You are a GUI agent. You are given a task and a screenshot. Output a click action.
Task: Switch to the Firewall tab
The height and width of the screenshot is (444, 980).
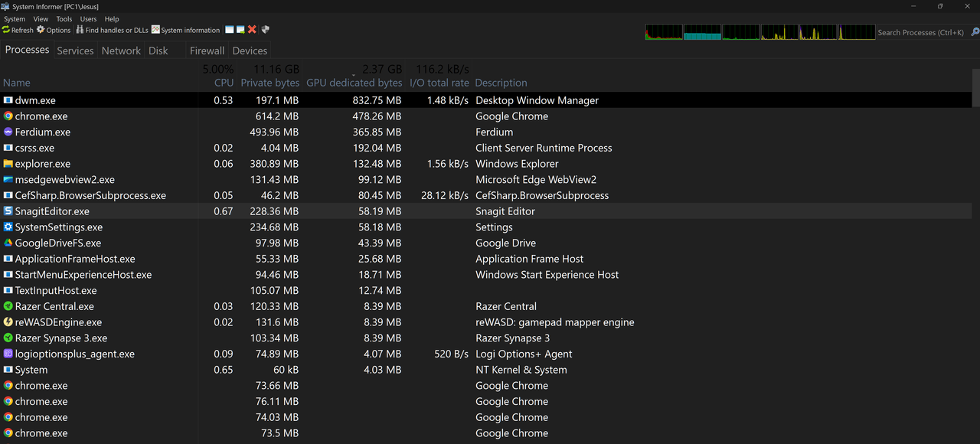207,51
